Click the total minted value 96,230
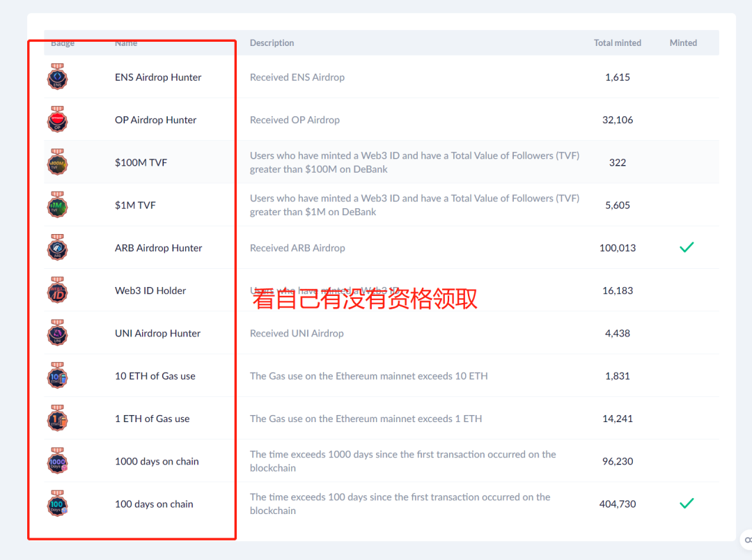This screenshot has height=560, width=752. [x=617, y=462]
